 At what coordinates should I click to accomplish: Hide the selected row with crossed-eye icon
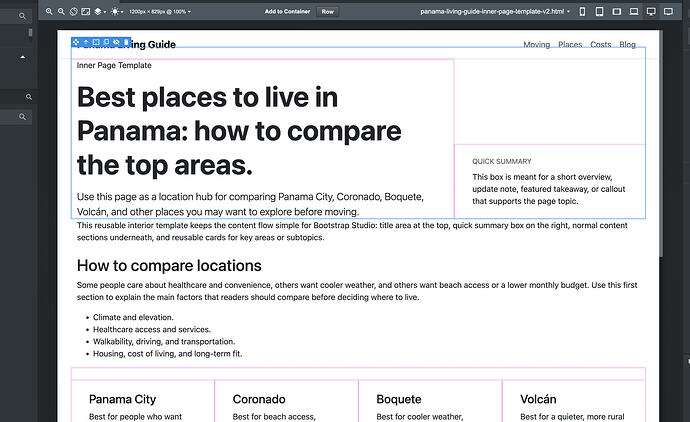coord(116,42)
